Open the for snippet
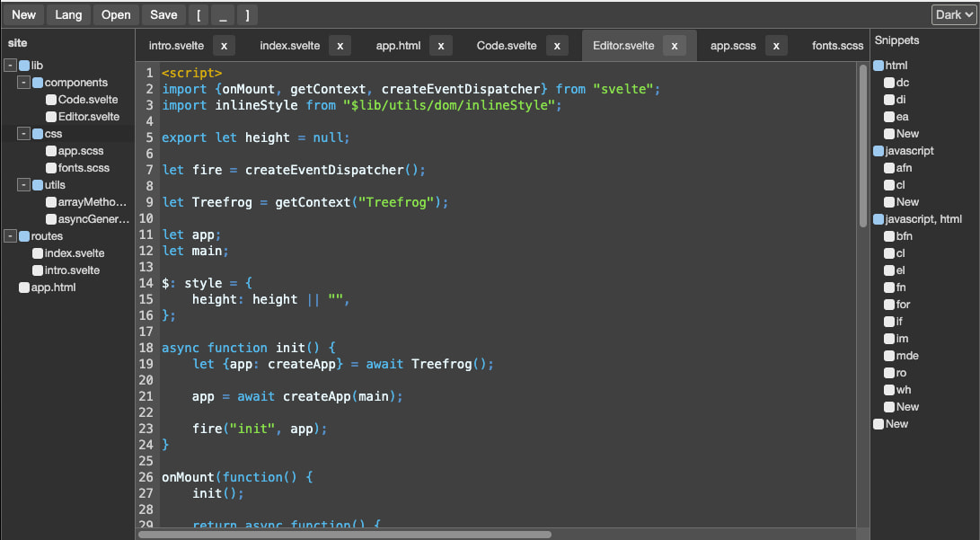 point(903,305)
